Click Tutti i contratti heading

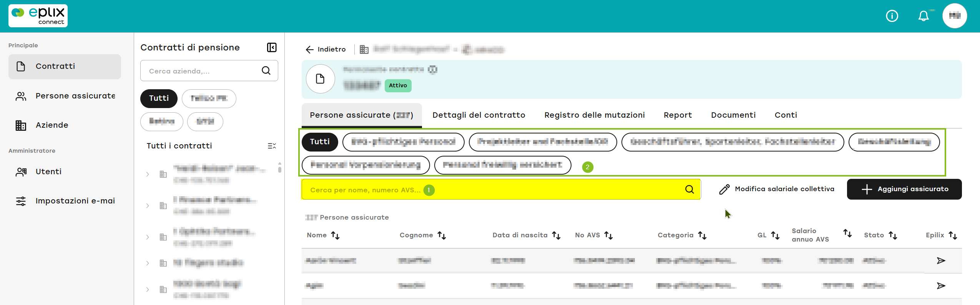pyautogui.click(x=179, y=146)
